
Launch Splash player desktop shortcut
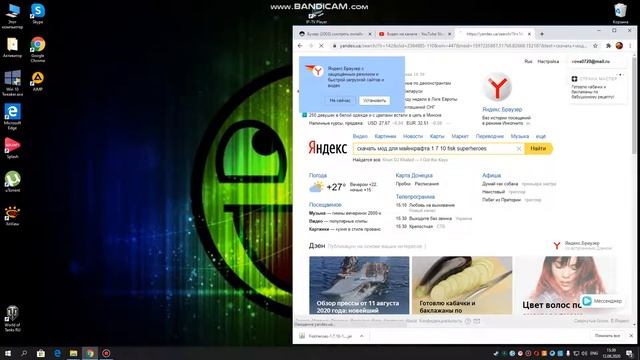point(12,148)
